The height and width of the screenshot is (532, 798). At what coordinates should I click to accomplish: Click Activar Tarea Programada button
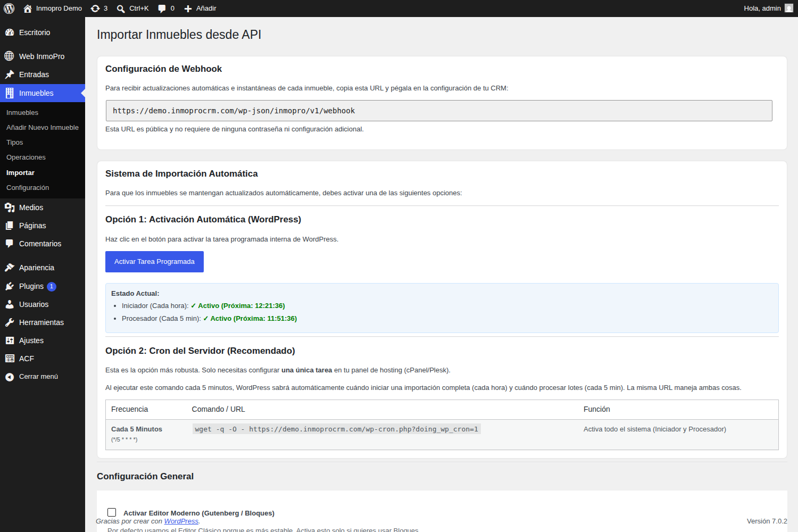tap(154, 262)
